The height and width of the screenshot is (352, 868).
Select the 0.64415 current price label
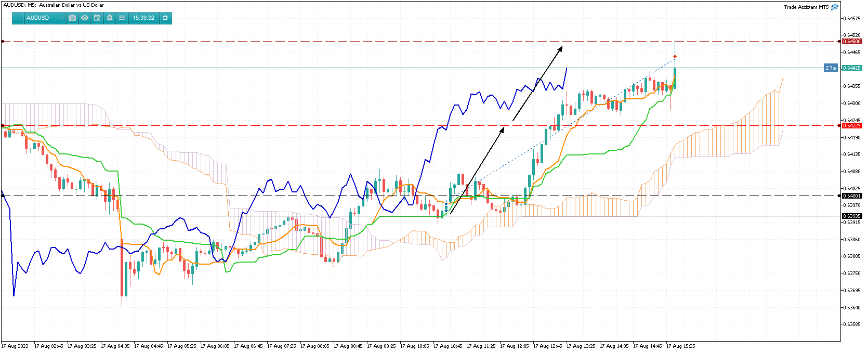851,68
